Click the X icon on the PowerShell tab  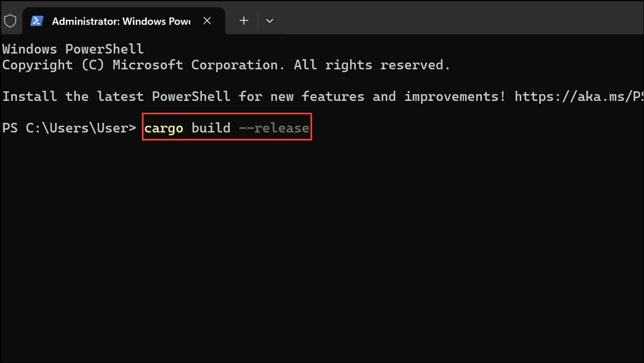(x=207, y=20)
